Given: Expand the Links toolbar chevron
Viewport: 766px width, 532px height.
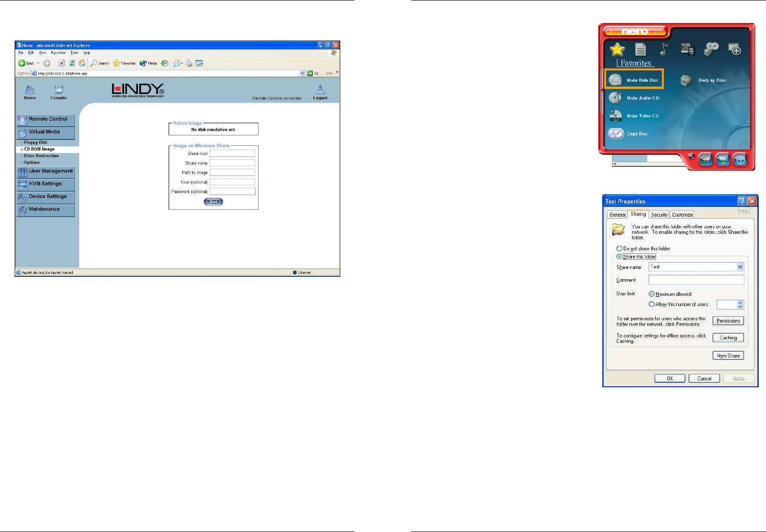Looking at the screenshot, I should (x=337, y=73).
